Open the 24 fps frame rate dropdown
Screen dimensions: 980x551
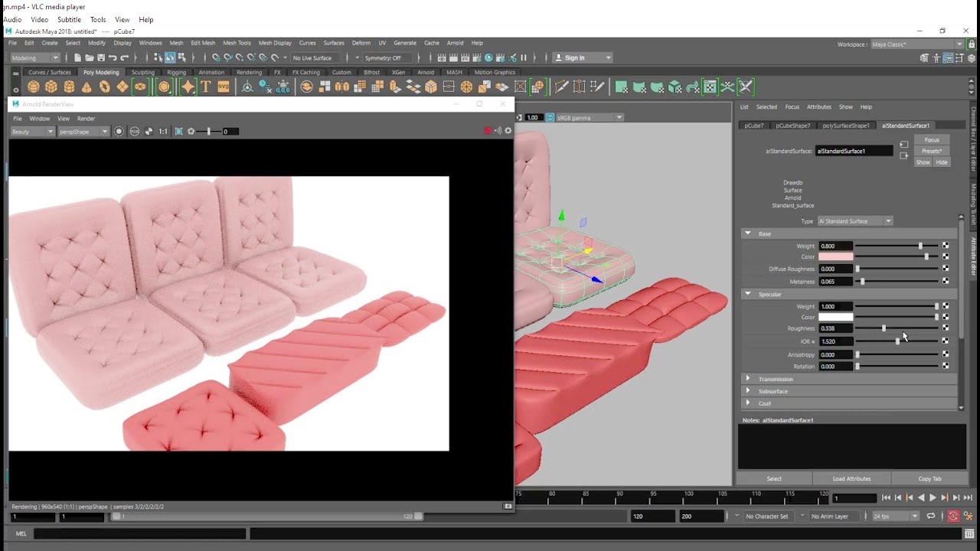(x=894, y=517)
